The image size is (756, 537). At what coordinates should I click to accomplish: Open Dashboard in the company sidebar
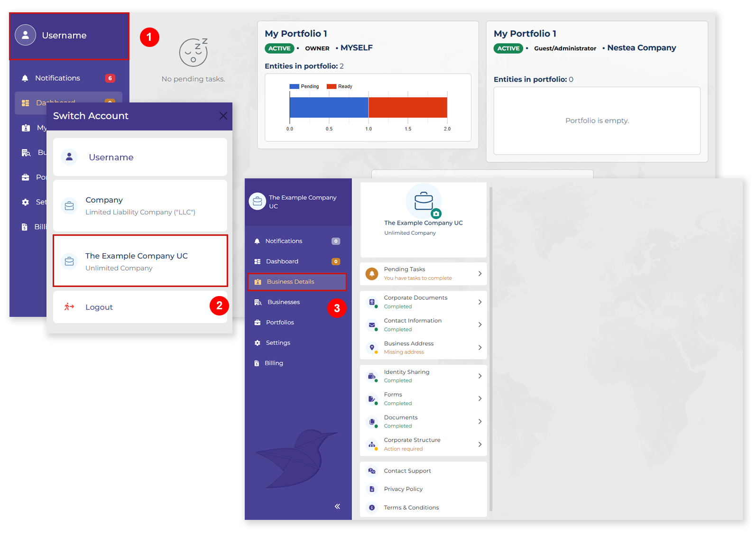[298, 261]
